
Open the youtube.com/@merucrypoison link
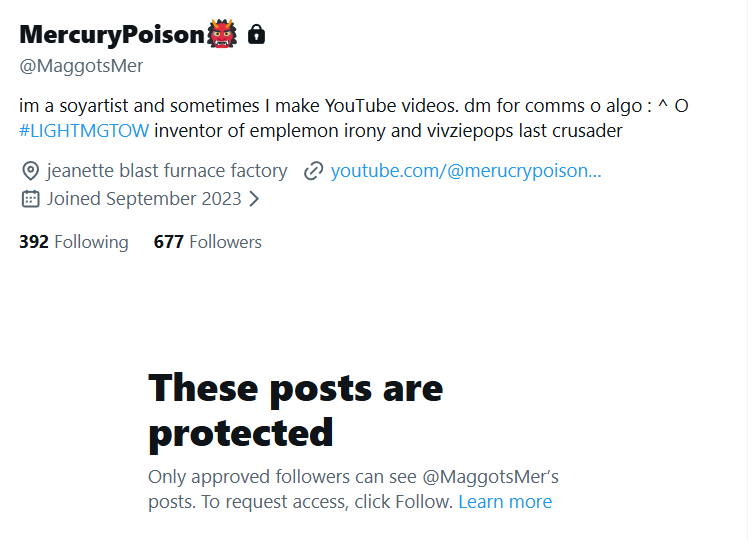pos(466,171)
